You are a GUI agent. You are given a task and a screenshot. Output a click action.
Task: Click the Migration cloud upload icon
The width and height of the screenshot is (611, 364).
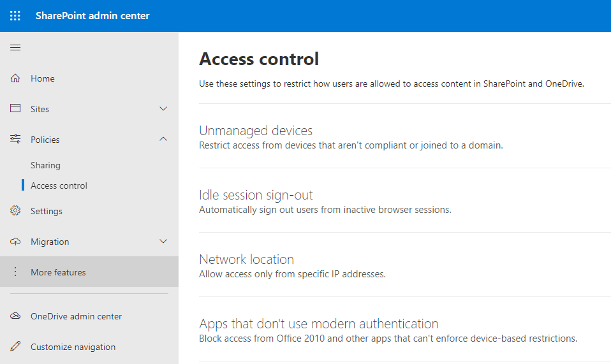(x=15, y=242)
